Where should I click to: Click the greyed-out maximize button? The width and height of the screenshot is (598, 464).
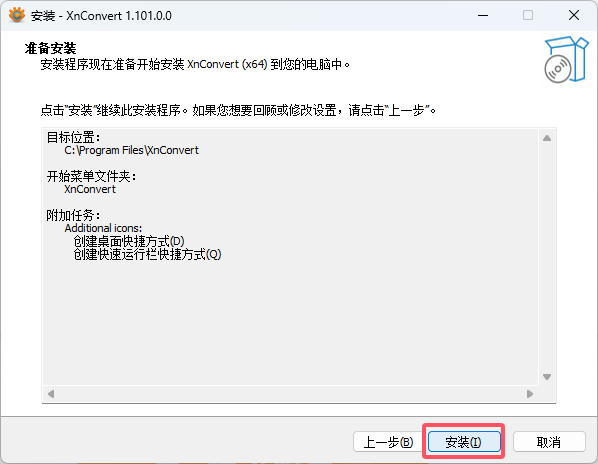[528, 16]
